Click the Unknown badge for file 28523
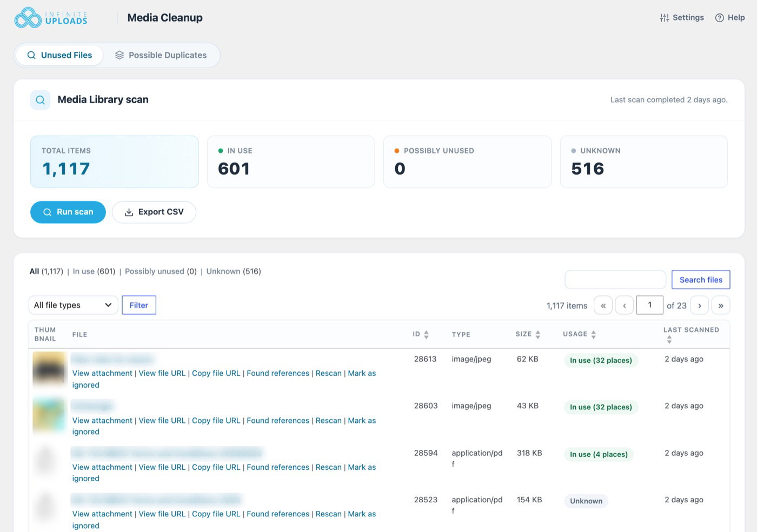This screenshot has width=757, height=532. pos(586,501)
